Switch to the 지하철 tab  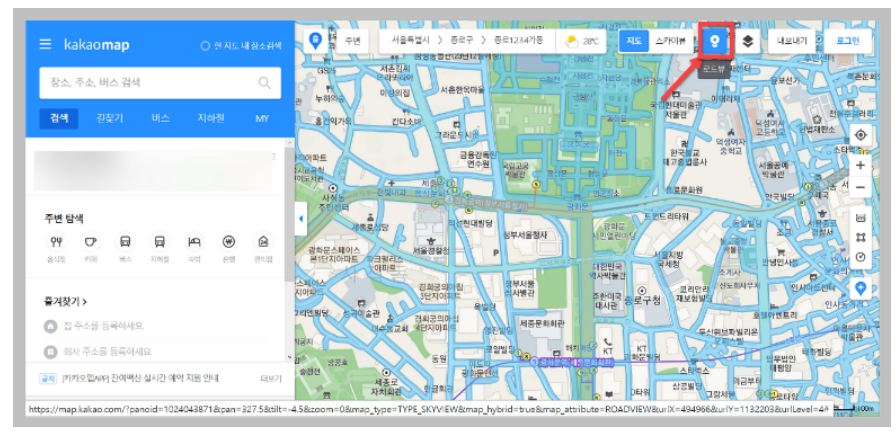[211, 118]
